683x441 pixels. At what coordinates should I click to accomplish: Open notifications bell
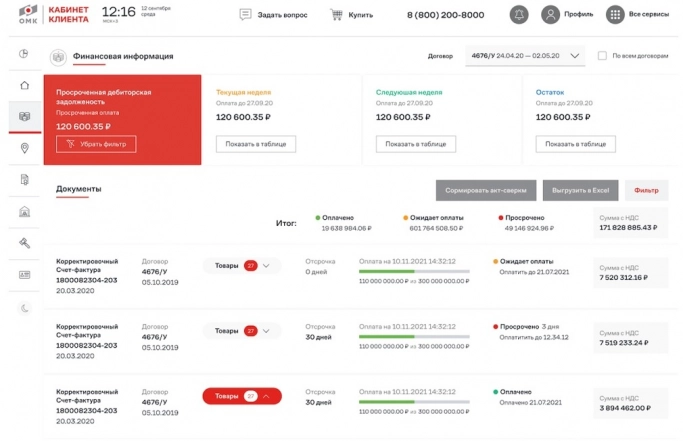(519, 14)
